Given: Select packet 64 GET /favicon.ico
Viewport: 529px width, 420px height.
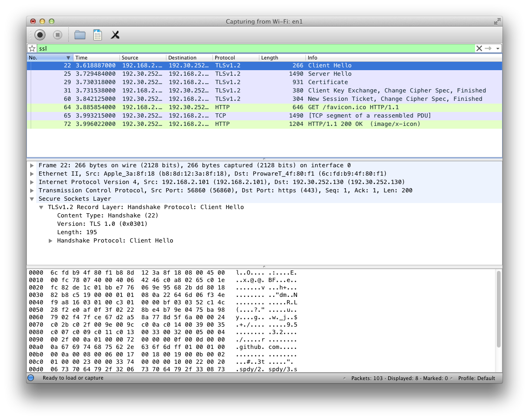Looking at the screenshot, I should 264,107.
